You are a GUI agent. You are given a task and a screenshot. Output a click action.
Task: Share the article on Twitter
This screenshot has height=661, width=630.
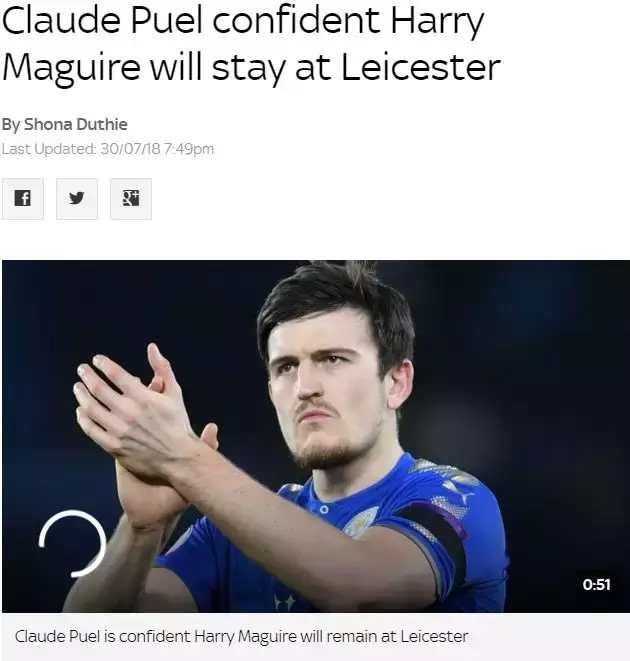(77, 199)
